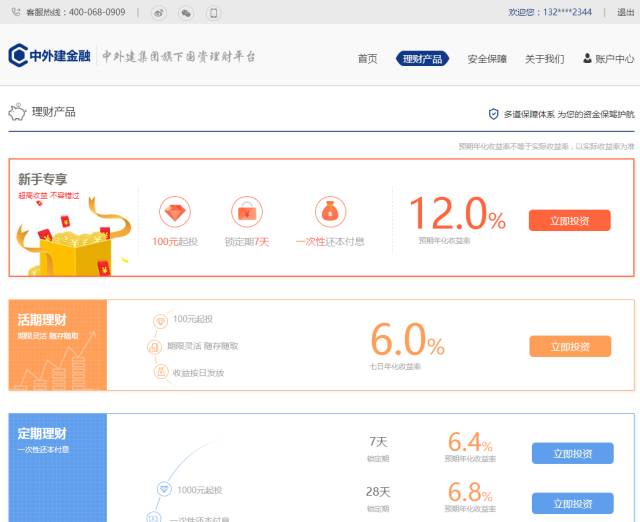This screenshot has width=640, height=522.
Task: Open the 账户中心 navigation item
Action: pyautogui.click(x=614, y=59)
